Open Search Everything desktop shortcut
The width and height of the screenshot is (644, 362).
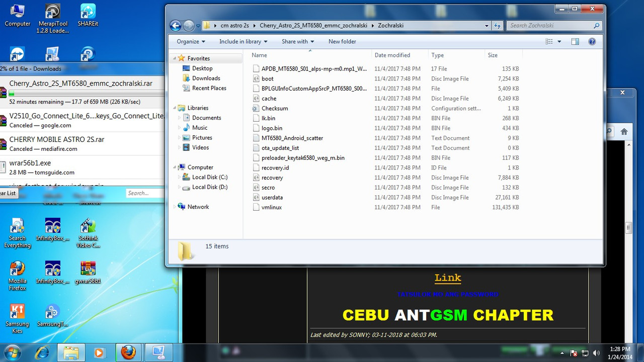pos(17,233)
